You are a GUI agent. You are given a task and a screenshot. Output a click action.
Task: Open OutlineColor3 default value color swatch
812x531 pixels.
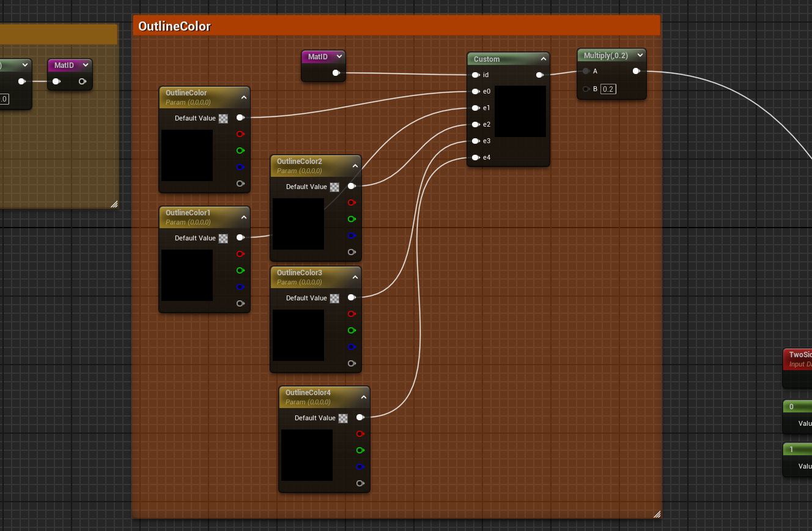coord(334,299)
